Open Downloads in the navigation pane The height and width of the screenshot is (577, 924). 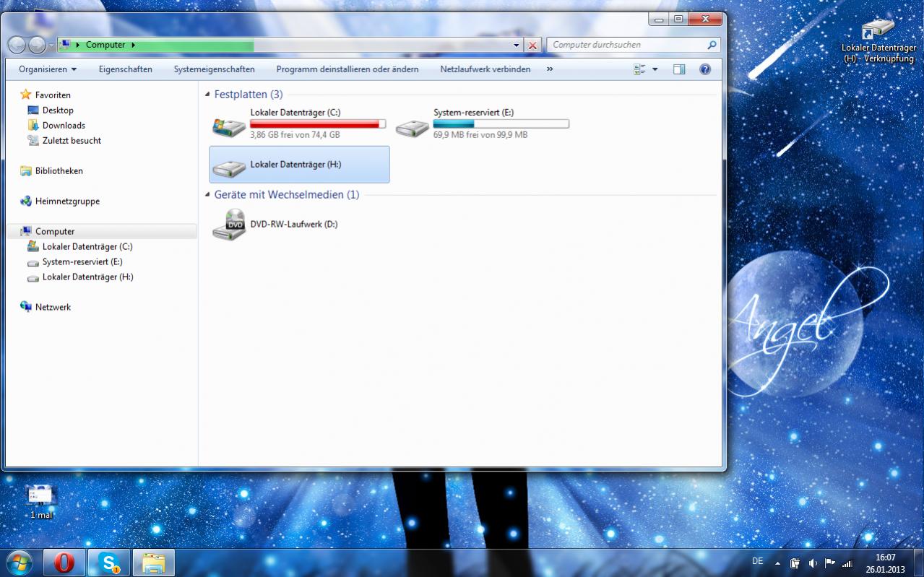tap(64, 126)
